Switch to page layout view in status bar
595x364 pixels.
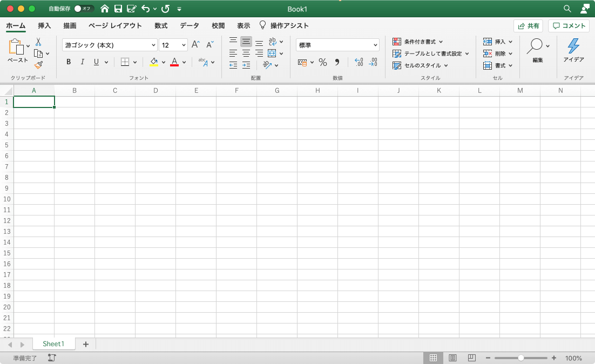tap(452, 358)
